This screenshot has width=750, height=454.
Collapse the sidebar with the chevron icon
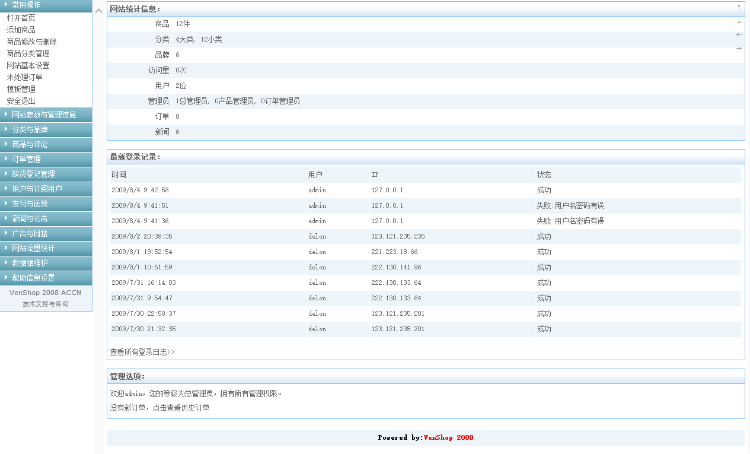point(99,11)
